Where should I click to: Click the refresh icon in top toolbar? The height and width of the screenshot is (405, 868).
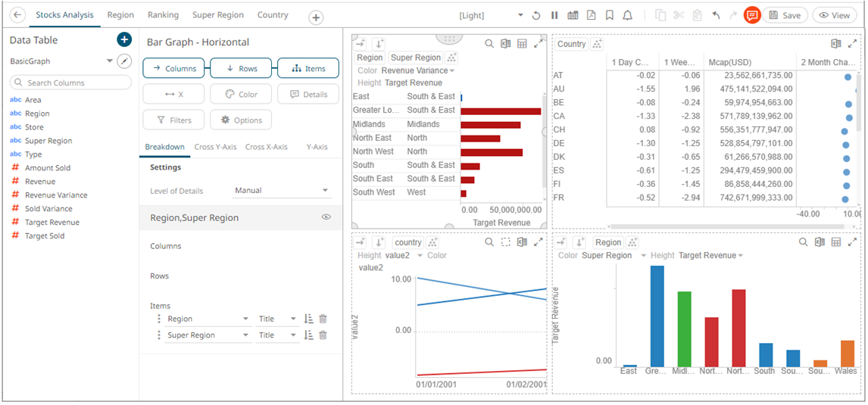[536, 15]
